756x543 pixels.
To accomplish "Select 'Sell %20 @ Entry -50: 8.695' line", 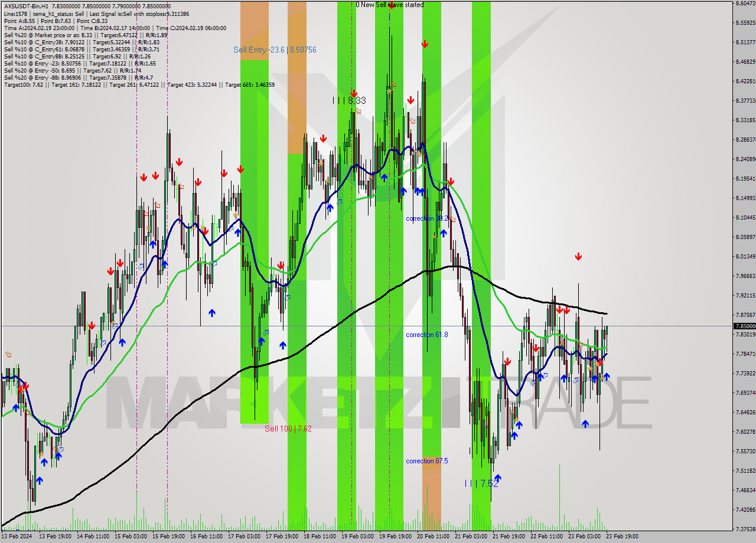I will [73, 70].
